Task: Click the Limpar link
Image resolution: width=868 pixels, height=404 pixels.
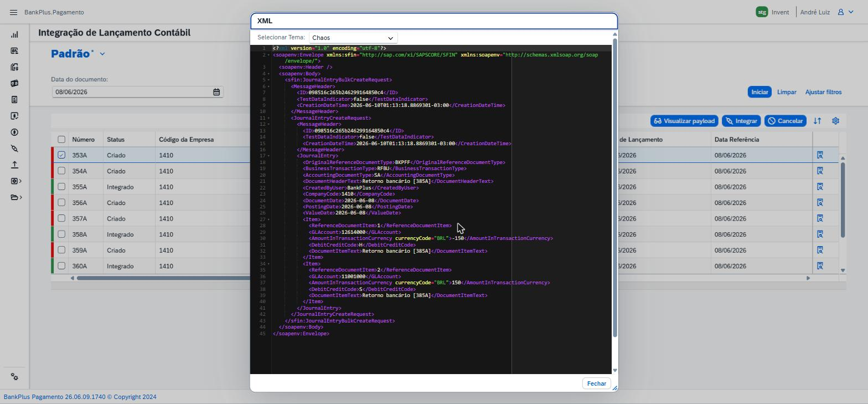Action: [x=787, y=92]
